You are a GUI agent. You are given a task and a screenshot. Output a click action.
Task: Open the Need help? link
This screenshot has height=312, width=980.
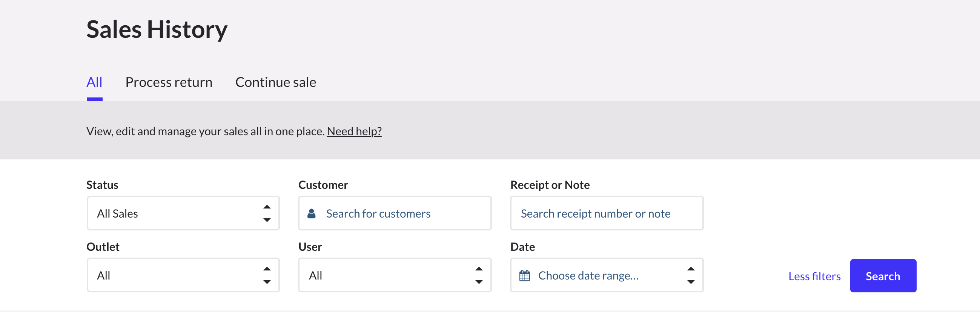[354, 131]
